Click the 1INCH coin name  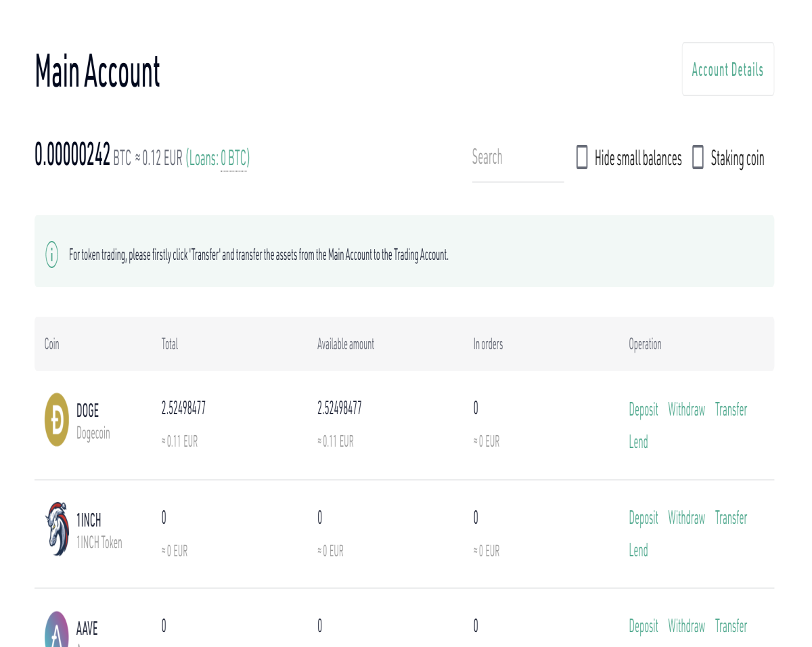point(89,520)
